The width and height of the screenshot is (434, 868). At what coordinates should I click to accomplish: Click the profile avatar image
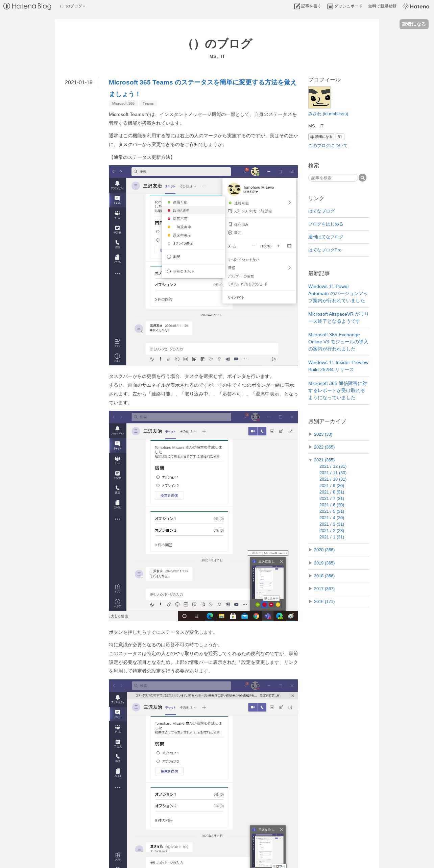319,97
